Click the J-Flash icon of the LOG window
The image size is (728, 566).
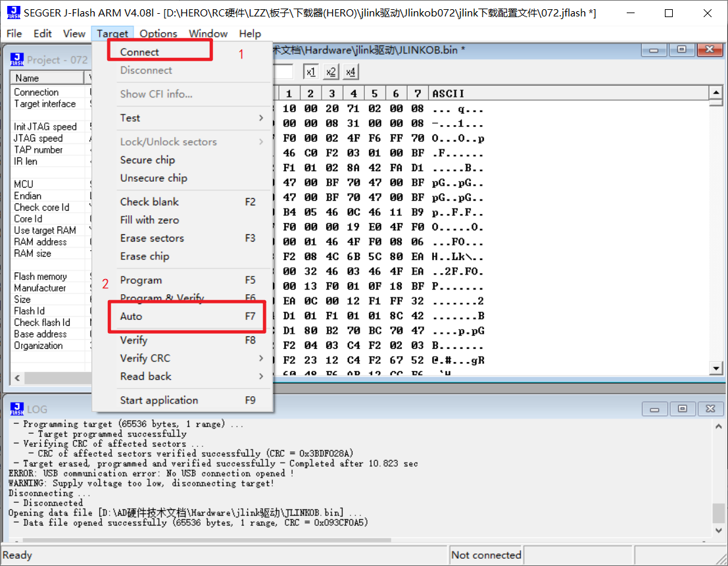coord(17,409)
